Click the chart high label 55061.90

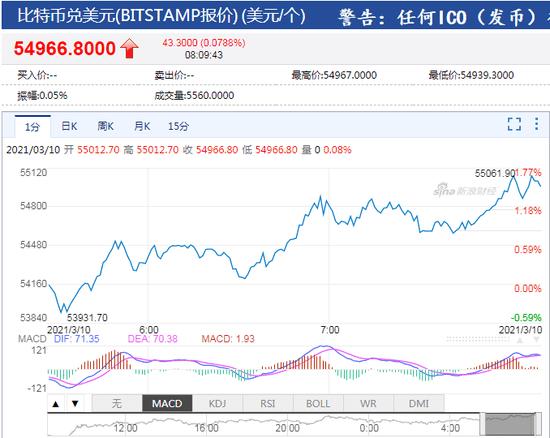(495, 173)
